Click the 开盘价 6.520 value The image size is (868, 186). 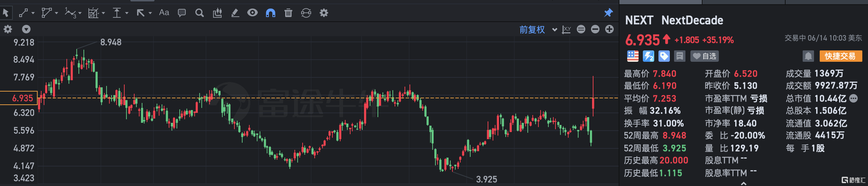click(745, 73)
